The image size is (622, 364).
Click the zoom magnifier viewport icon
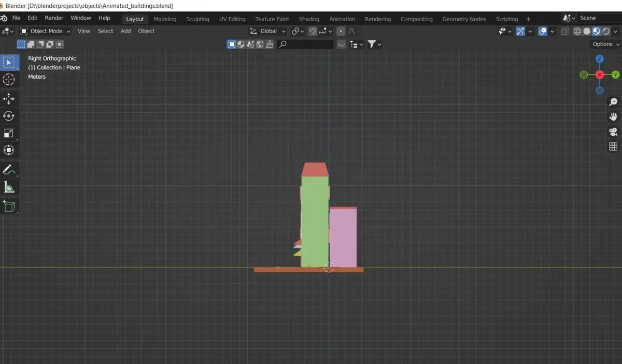[613, 102]
